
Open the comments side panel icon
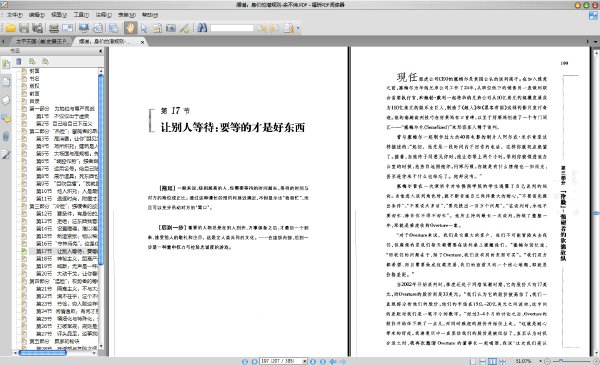pyautogui.click(x=6, y=118)
